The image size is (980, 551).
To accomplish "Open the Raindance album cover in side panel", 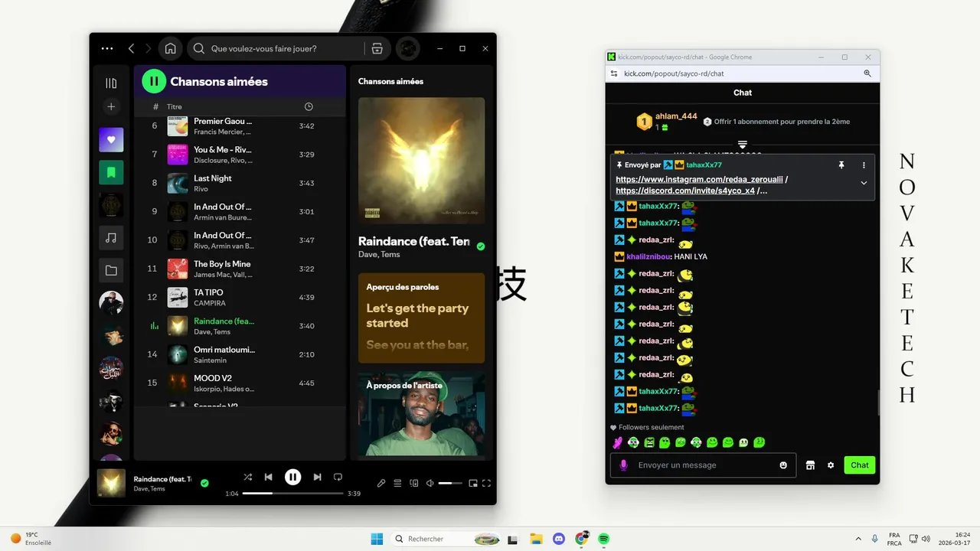I will (x=421, y=160).
